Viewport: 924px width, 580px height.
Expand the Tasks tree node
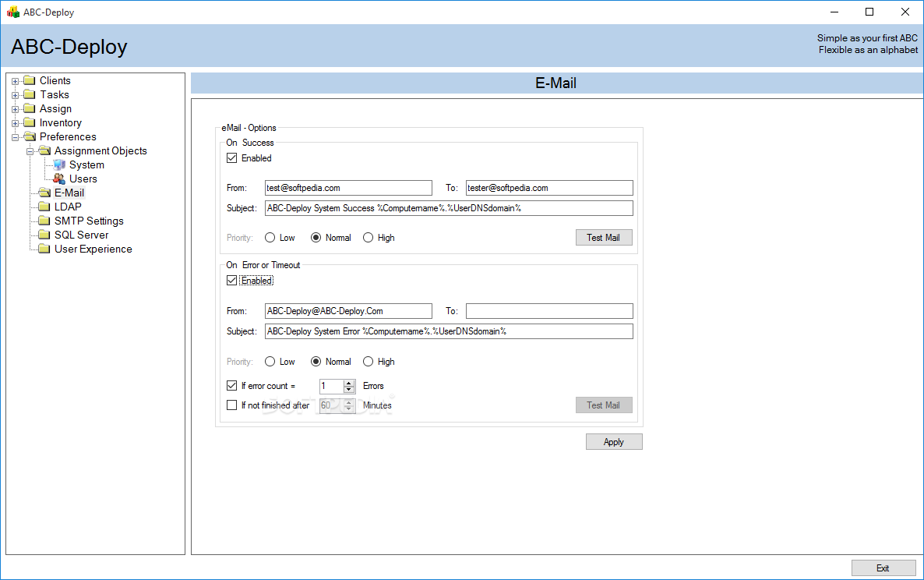(16, 95)
